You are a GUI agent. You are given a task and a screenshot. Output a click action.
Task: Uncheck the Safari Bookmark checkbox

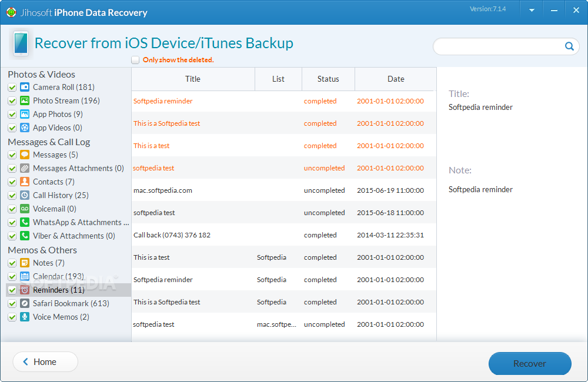[12, 303]
